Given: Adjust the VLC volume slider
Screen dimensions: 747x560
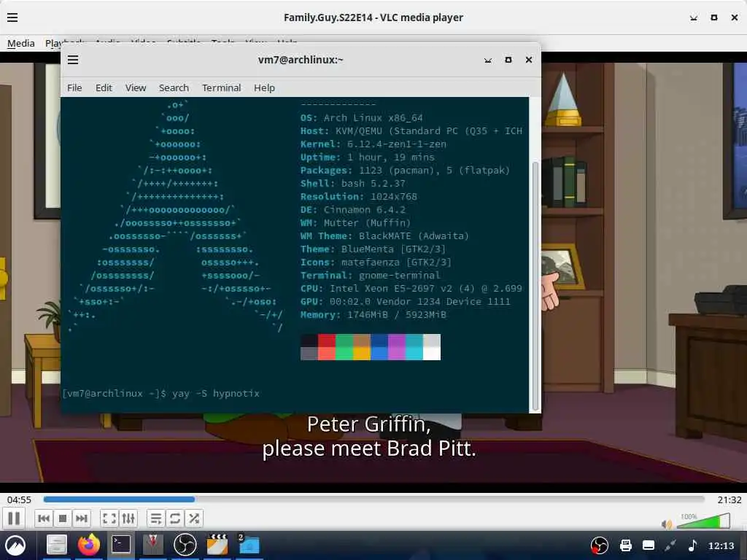Looking at the screenshot, I should 703,521.
